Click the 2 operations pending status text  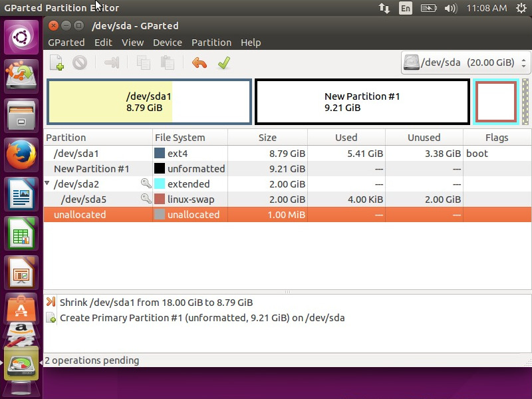pos(92,360)
